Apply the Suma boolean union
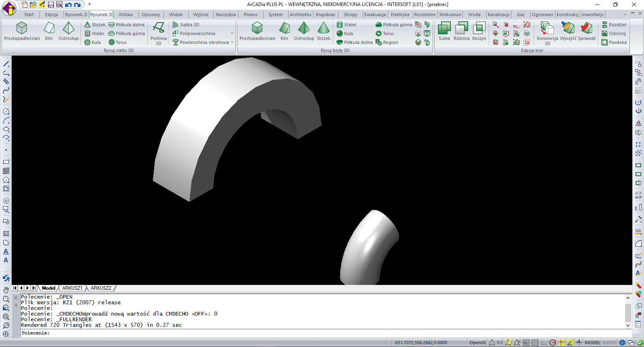This screenshot has width=644, height=347. tap(444, 31)
